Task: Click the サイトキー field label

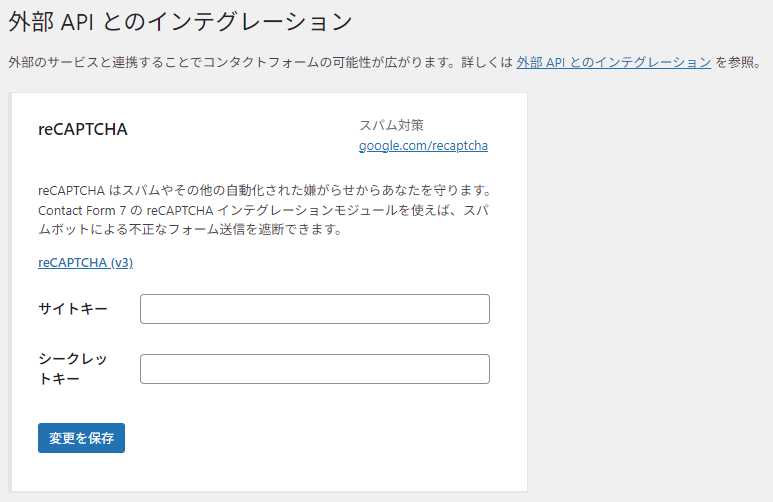Action: (73, 309)
